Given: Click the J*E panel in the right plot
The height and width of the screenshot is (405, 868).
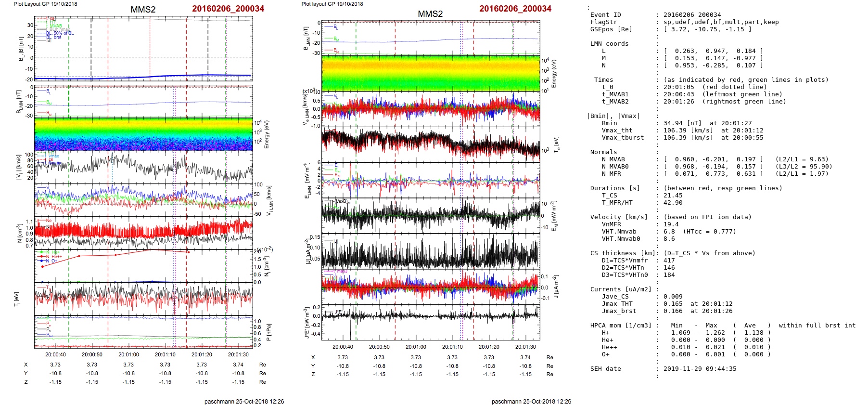Looking at the screenshot, I should pos(431,320).
